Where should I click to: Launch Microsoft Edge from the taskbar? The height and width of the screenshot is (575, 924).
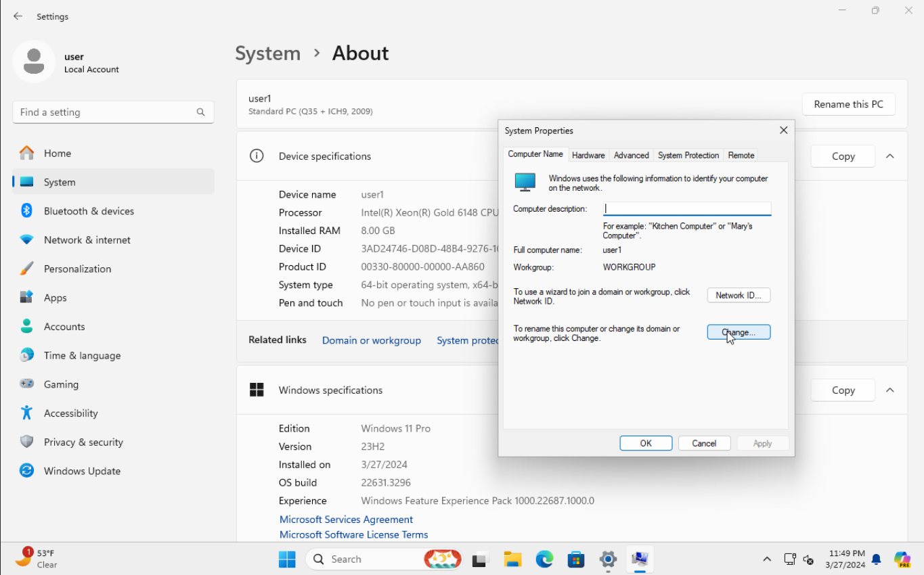tap(544, 559)
